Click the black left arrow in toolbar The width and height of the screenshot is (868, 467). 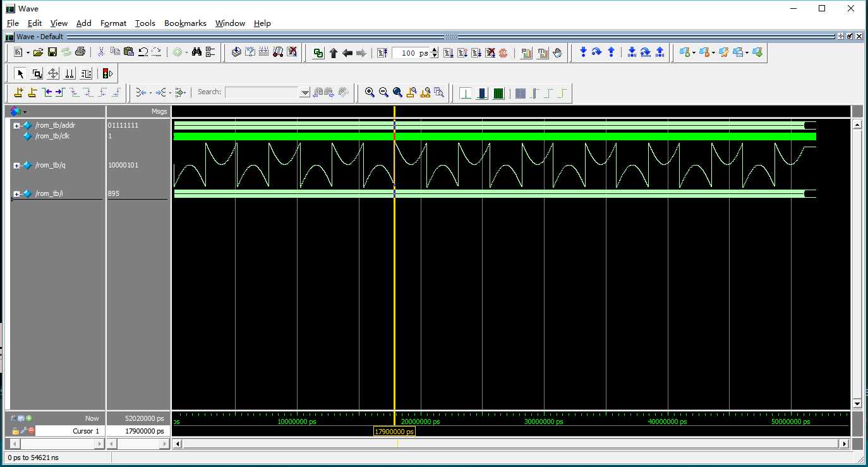coord(347,53)
